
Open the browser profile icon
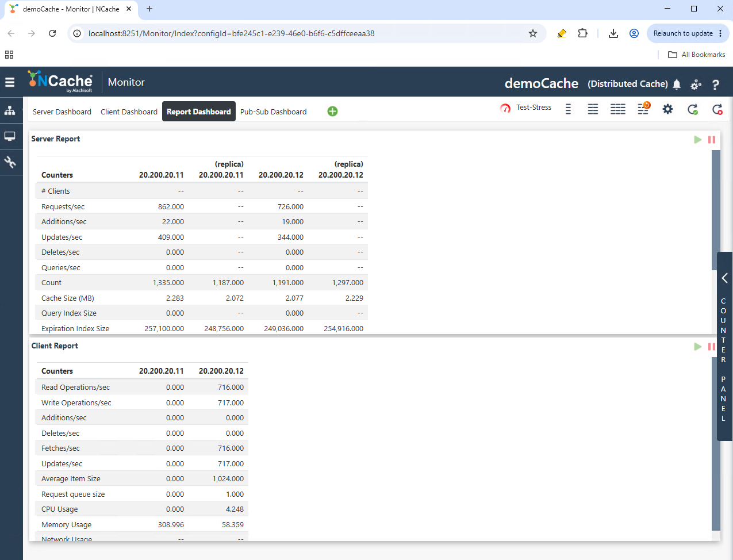point(634,33)
